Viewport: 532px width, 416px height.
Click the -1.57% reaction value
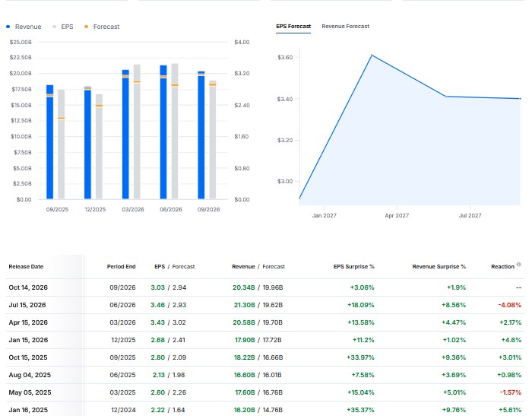coord(511,392)
